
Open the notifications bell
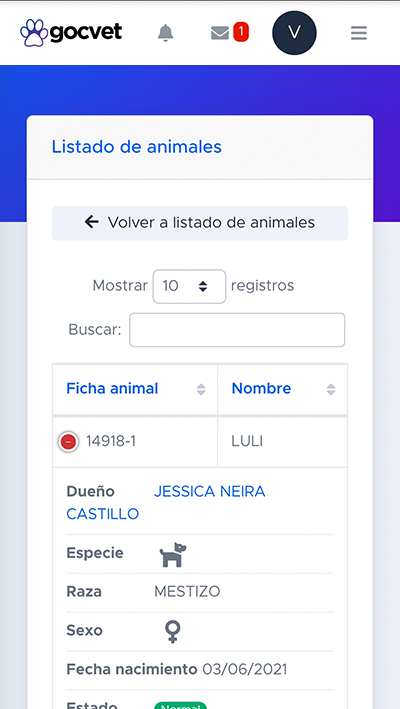165,33
